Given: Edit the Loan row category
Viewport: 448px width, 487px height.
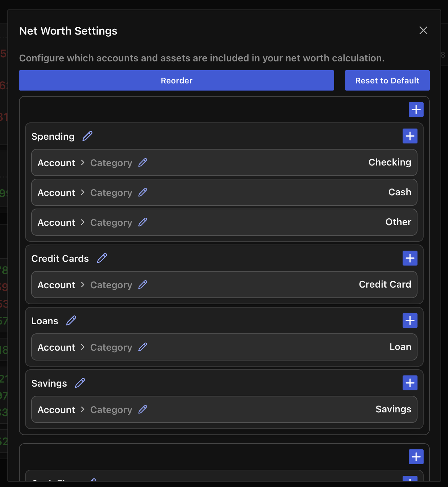Looking at the screenshot, I should pyautogui.click(x=143, y=347).
